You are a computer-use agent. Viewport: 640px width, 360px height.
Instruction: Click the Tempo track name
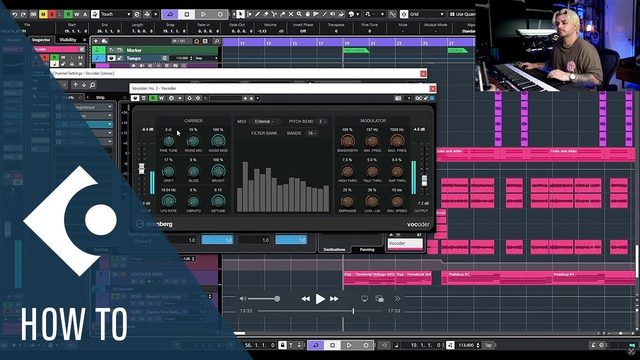pos(134,58)
